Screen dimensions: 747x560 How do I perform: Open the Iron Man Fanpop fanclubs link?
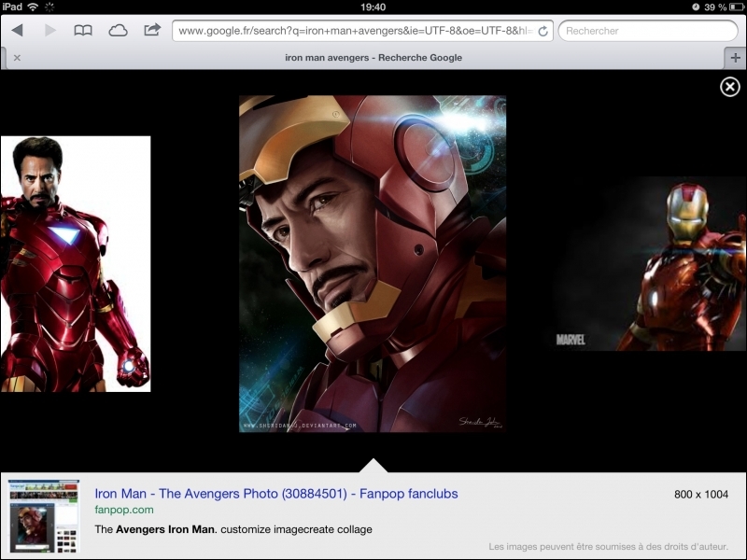(x=276, y=494)
